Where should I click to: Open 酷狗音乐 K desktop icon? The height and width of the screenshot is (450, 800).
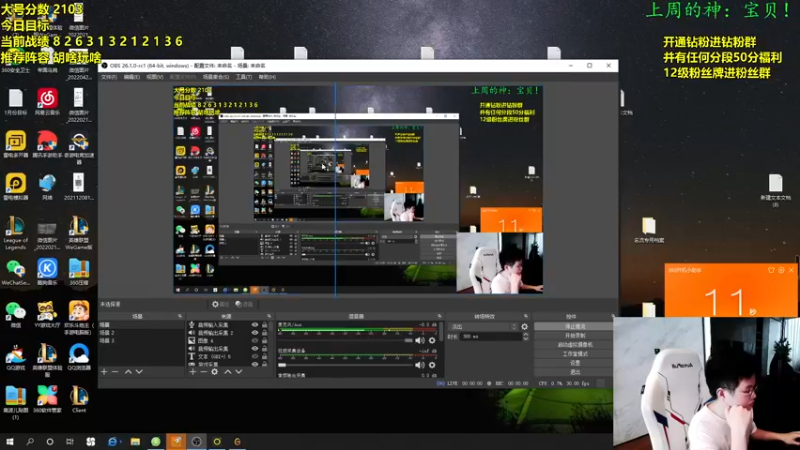47,272
